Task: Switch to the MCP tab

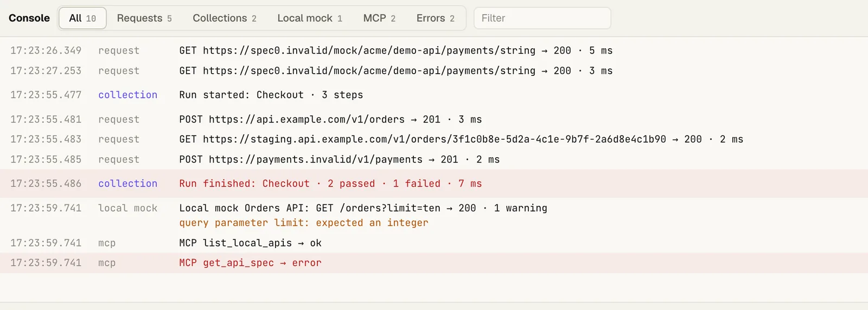Action: [379, 18]
